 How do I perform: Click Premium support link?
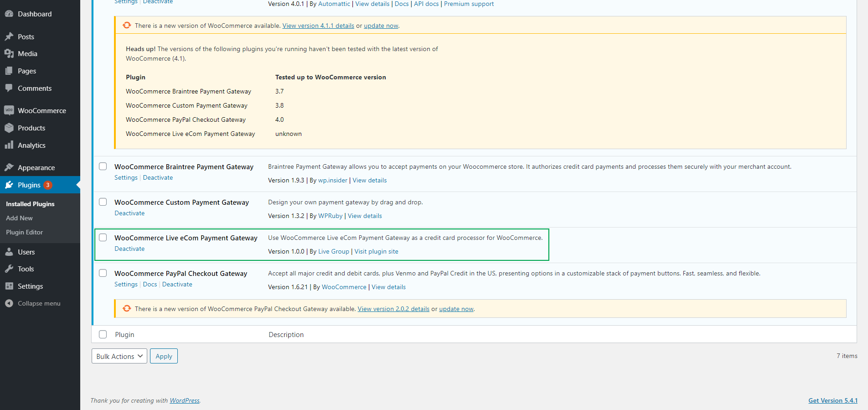(469, 4)
